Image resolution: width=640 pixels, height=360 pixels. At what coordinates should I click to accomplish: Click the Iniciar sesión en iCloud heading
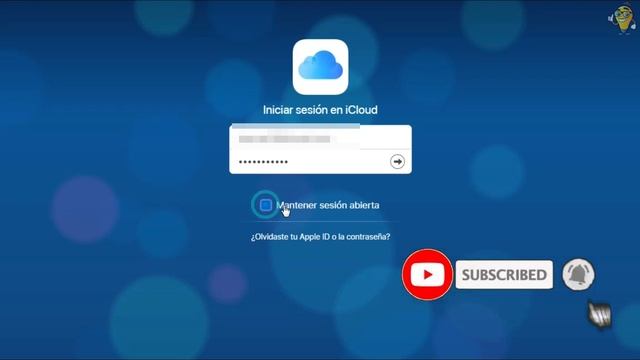pyautogui.click(x=320, y=110)
